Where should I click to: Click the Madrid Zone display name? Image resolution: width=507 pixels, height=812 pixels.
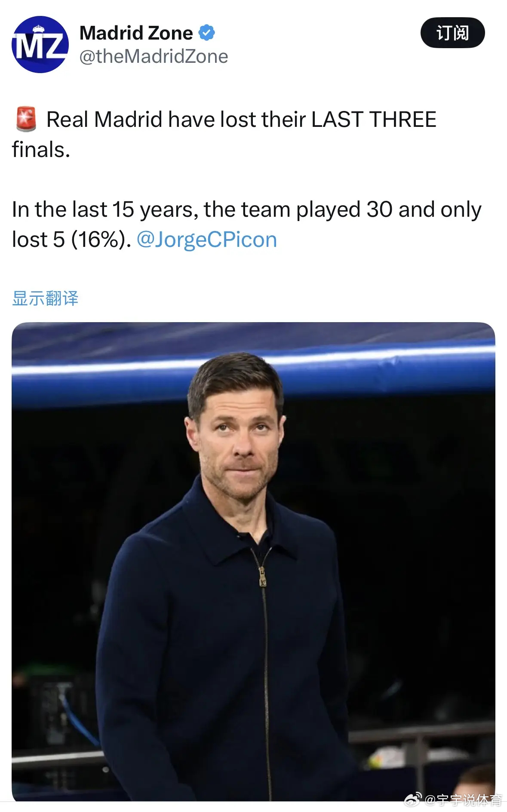coord(136,33)
